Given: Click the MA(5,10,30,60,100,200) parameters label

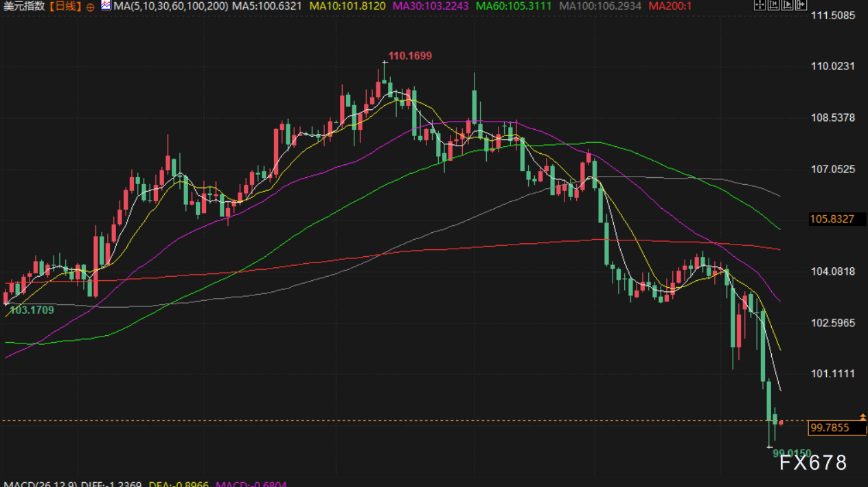Looking at the screenshot, I should (170, 6).
